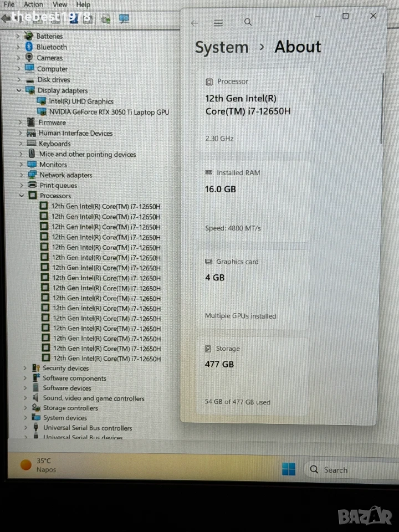
Task: Click the Universal Serial Bus controllers icon
Action: 36,427
